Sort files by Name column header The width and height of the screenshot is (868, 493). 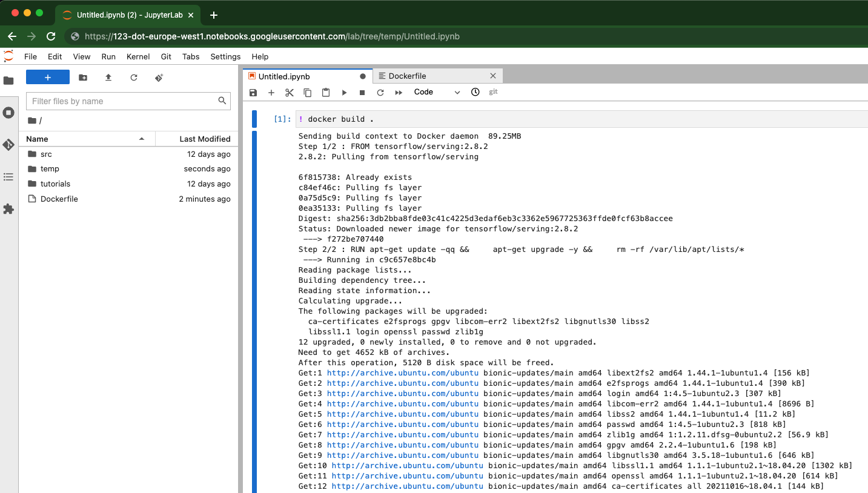(x=87, y=139)
